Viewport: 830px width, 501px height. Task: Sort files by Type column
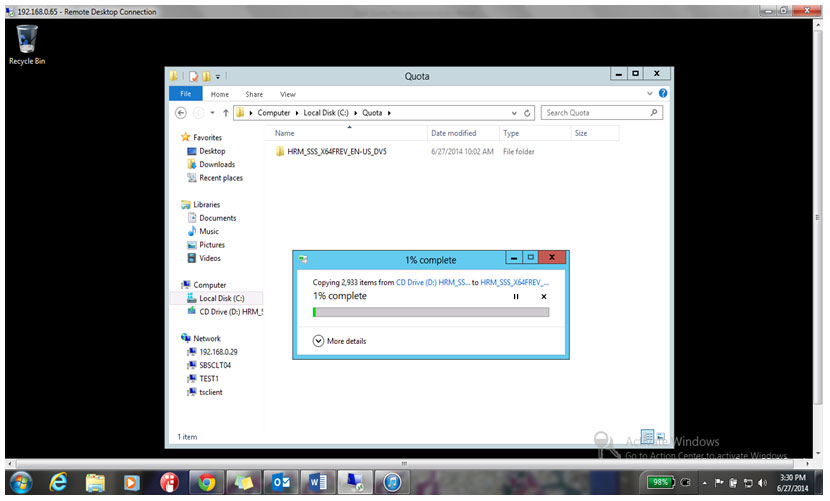point(535,133)
